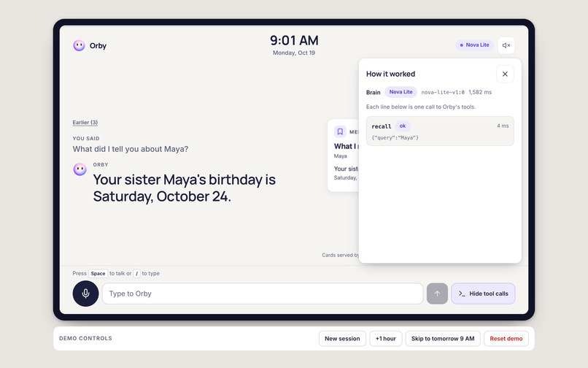Click the Nova Lite badge beside Brain
Viewport: 588px width, 368px height.
401,92
